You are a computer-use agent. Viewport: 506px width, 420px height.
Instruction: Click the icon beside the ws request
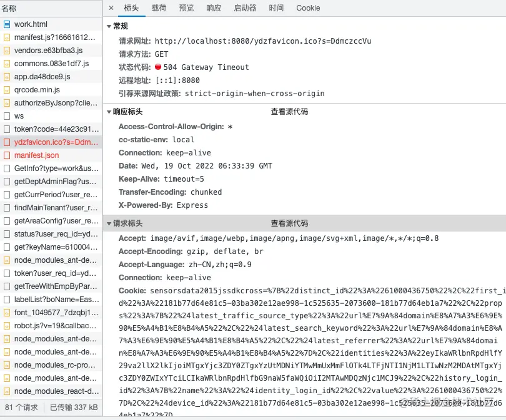(7, 116)
